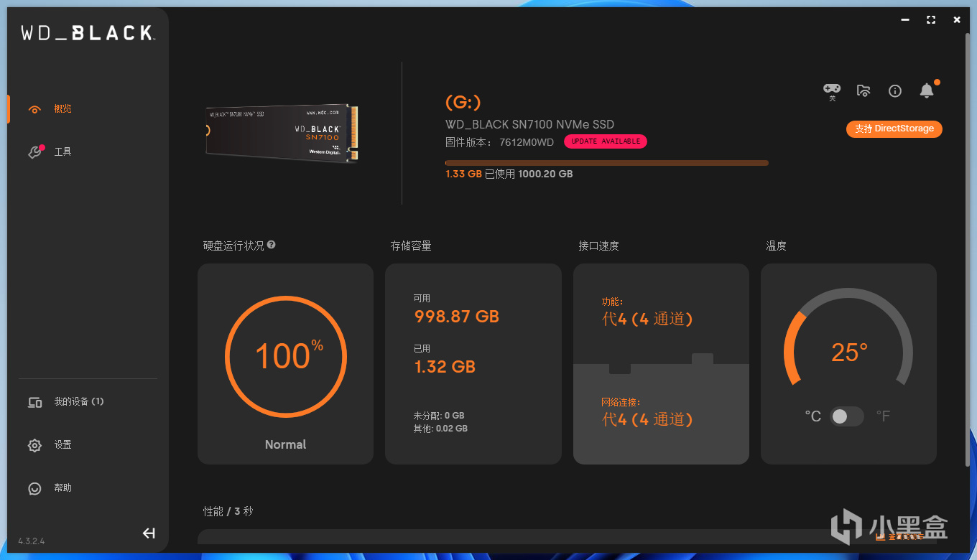Click the 代4 (4 通道) value under 网络连接
The image size is (977, 560).
click(647, 419)
